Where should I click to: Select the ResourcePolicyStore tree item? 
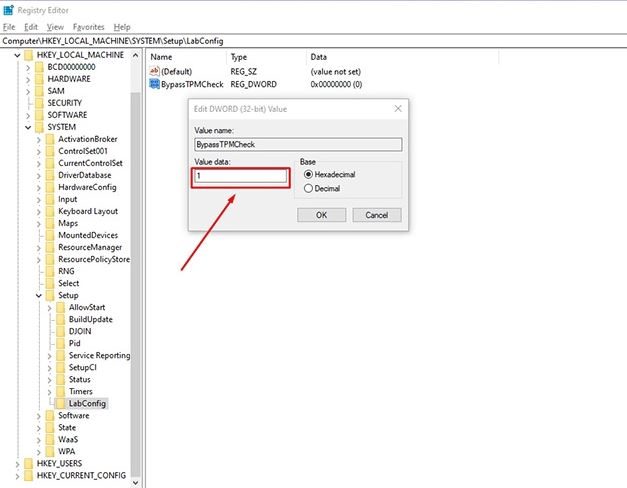[94, 259]
